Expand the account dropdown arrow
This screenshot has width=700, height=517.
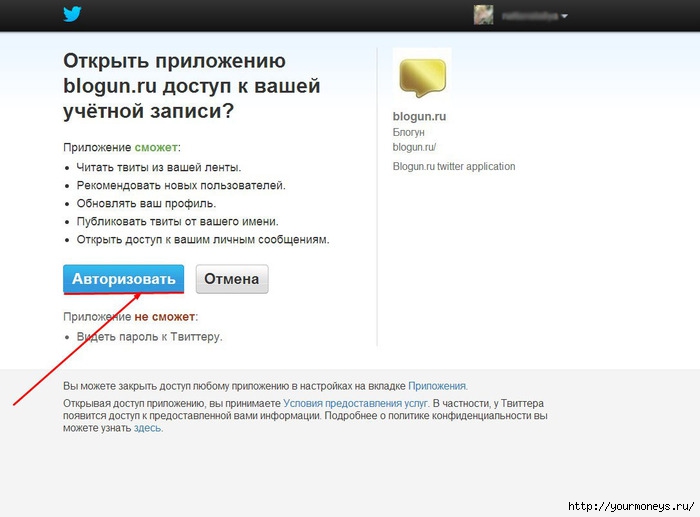coord(564,16)
